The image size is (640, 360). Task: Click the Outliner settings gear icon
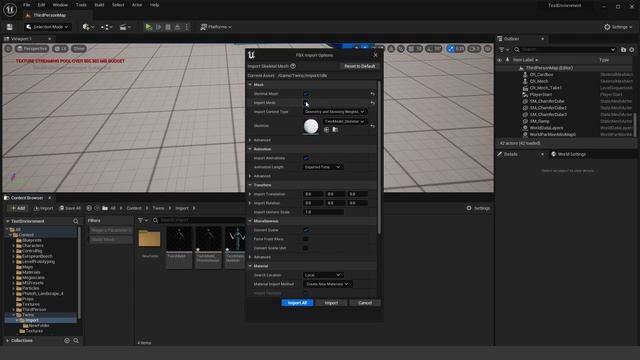point(632,49)
